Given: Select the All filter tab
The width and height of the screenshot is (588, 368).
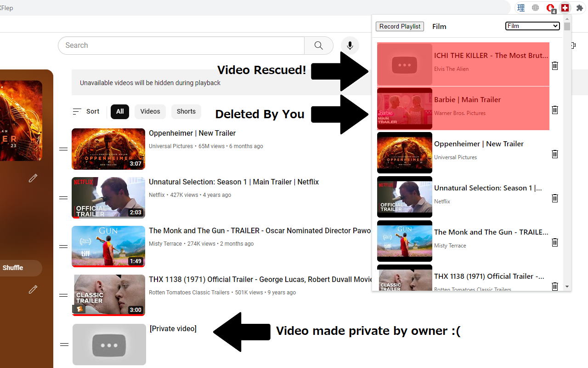Looking at the screenshot, I should click(119, 111).
